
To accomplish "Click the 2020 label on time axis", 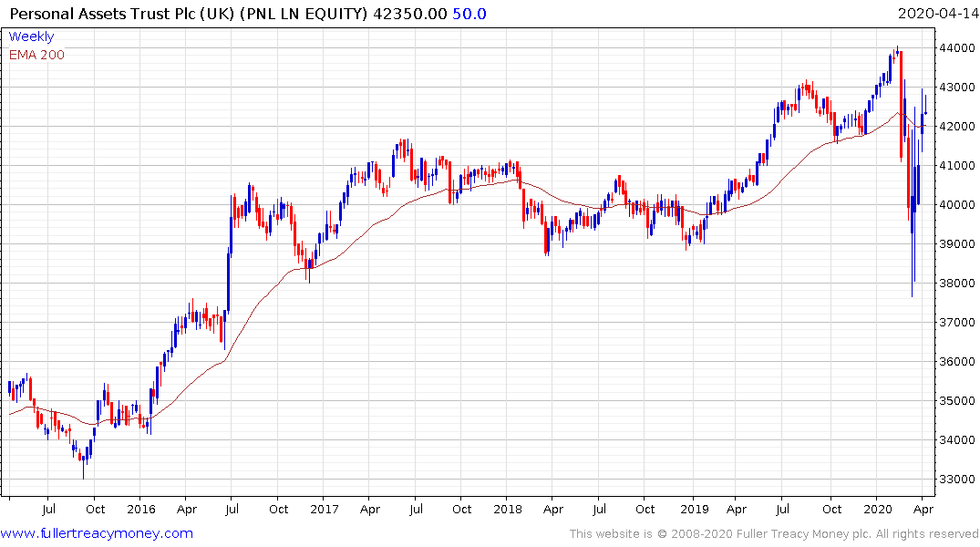I will tap(878, 509).
